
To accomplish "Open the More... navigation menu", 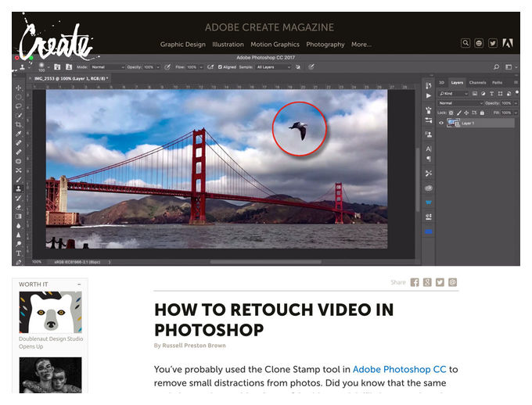I will [361, 45].
